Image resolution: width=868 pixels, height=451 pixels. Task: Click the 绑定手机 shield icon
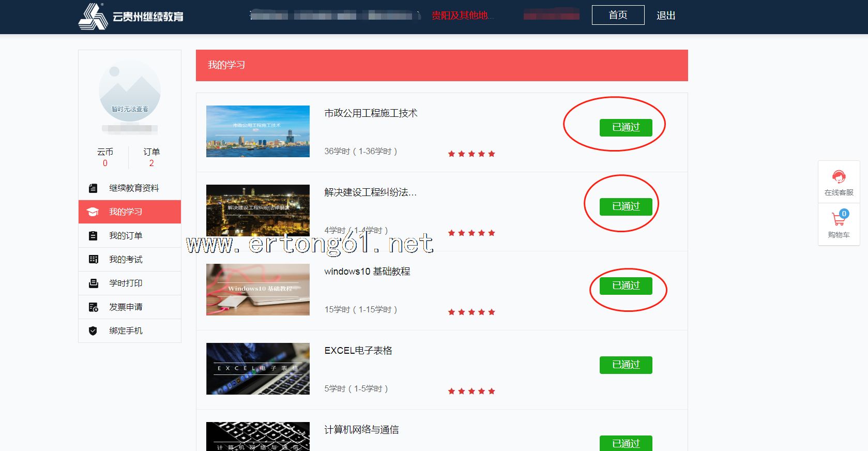click(93, 331)
